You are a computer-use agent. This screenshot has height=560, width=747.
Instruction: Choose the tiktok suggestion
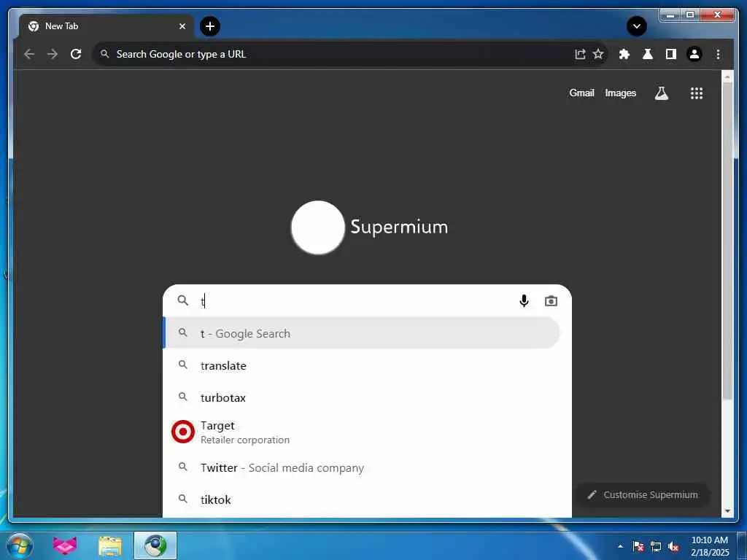click(x=367, y=499)
